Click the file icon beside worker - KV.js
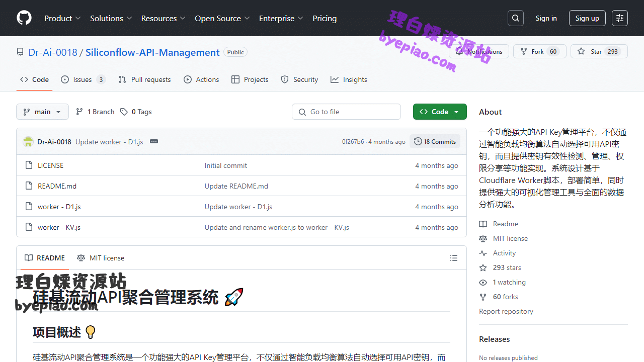This screenshot has height=362, width=644. click(x=29, y=227)
